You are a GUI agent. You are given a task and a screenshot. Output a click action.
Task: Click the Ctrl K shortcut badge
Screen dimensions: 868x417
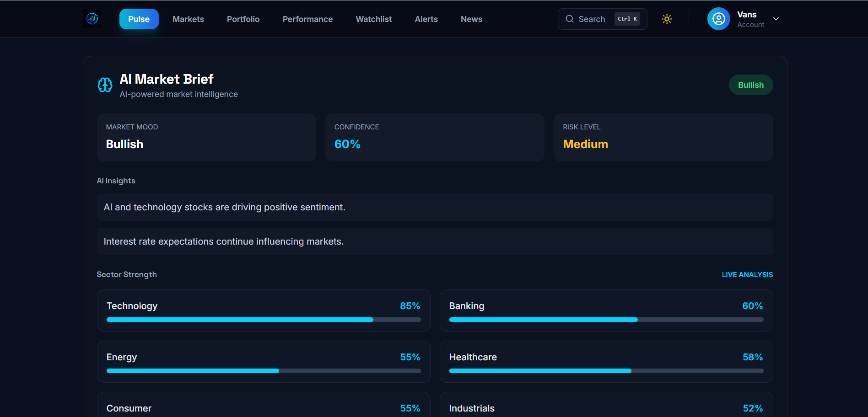627,19
